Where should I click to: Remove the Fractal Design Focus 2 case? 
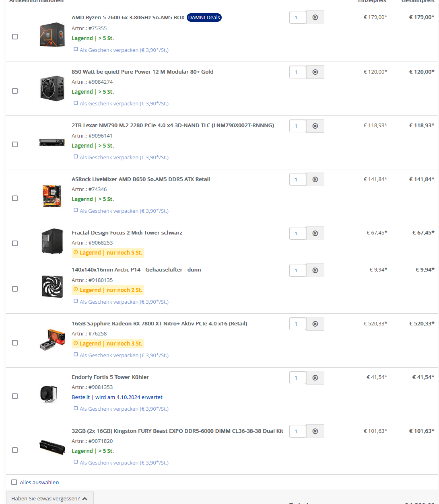coord(315,233)
